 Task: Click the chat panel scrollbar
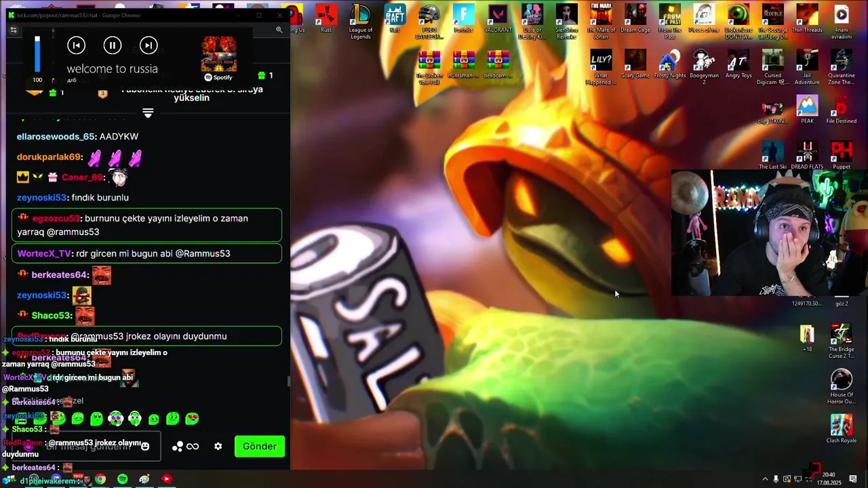tap(288, 382)
